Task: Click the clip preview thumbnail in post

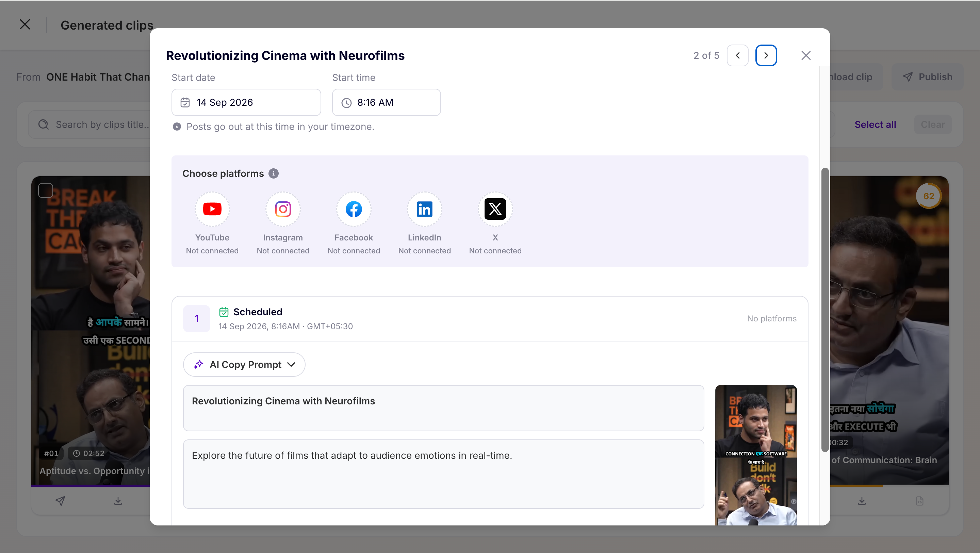Action: [x=756, y=455]
